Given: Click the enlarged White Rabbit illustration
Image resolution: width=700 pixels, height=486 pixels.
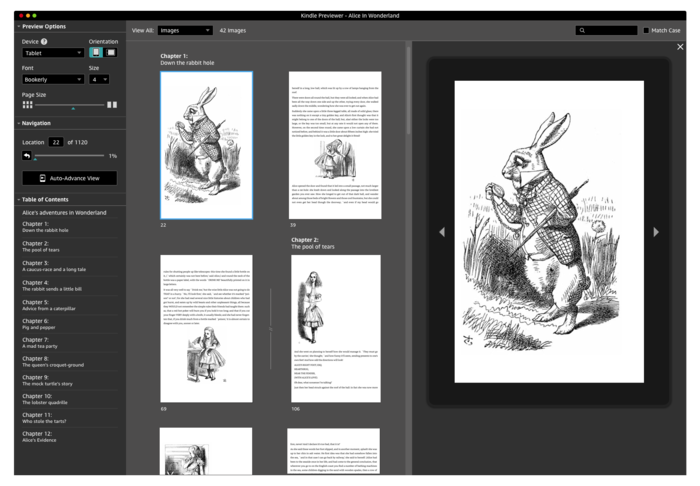Looking at the screenshot, I should pos(549,232).
